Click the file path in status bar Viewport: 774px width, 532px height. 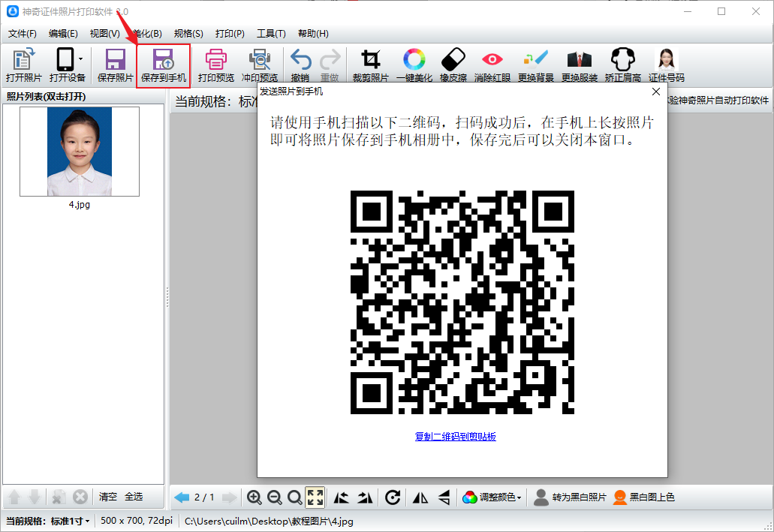click(x=269, y=521)
